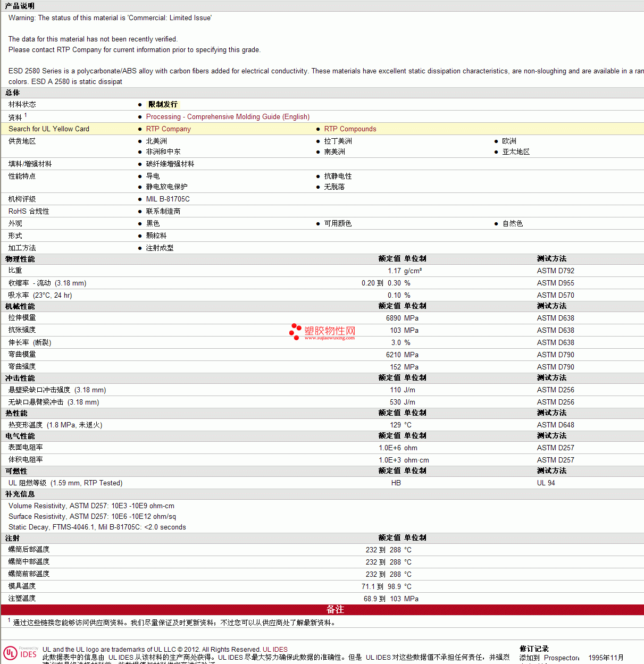Select the 亚太地区 availability entry
This screenshot has width=644, height=664.
point(516,152)
